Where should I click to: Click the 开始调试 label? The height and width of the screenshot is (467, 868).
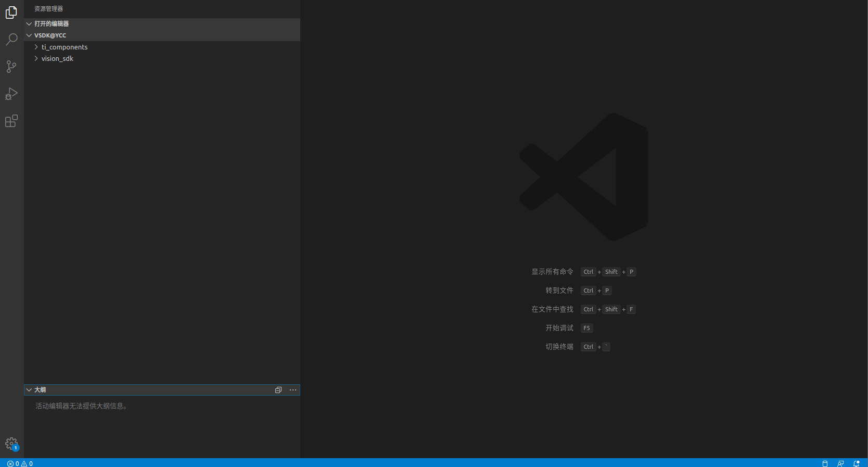click(559, 328)
